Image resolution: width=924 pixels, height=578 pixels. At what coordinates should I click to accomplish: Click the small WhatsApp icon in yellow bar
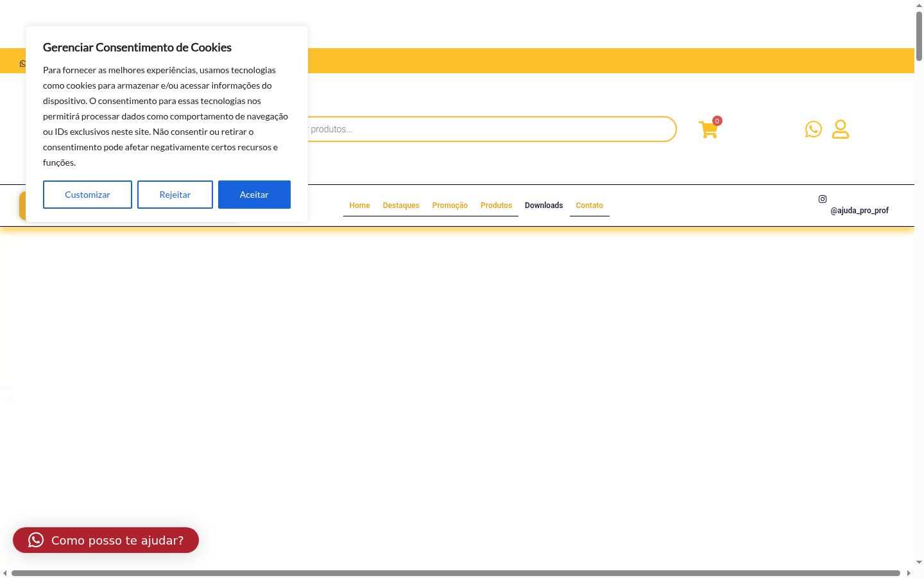[x=22, y=64]
